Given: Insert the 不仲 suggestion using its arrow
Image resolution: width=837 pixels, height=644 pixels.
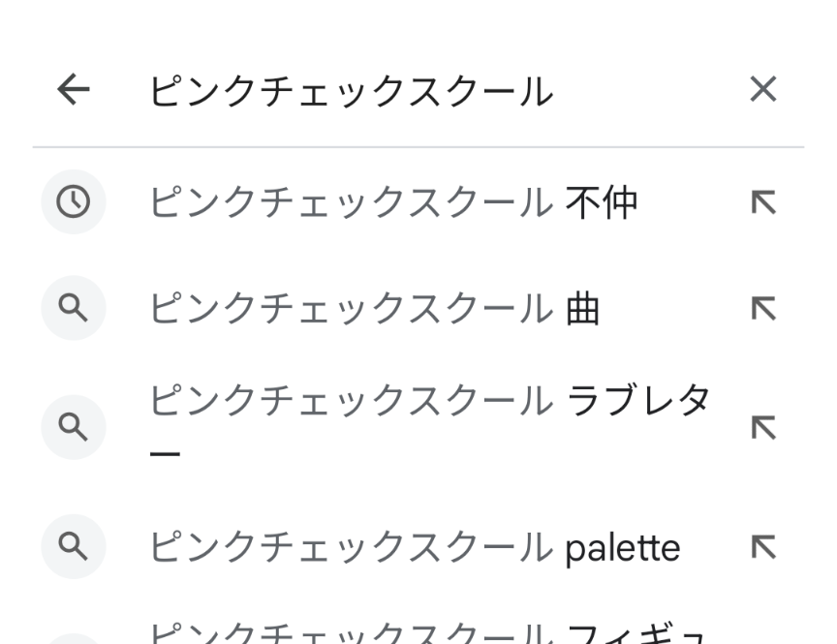Looking at the screenshot, I should click(763, 201).
